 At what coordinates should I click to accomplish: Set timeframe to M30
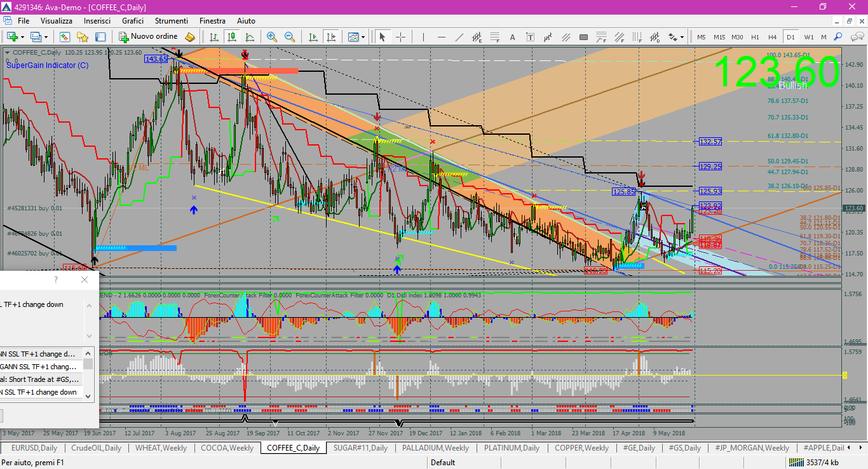coord(737,37)
